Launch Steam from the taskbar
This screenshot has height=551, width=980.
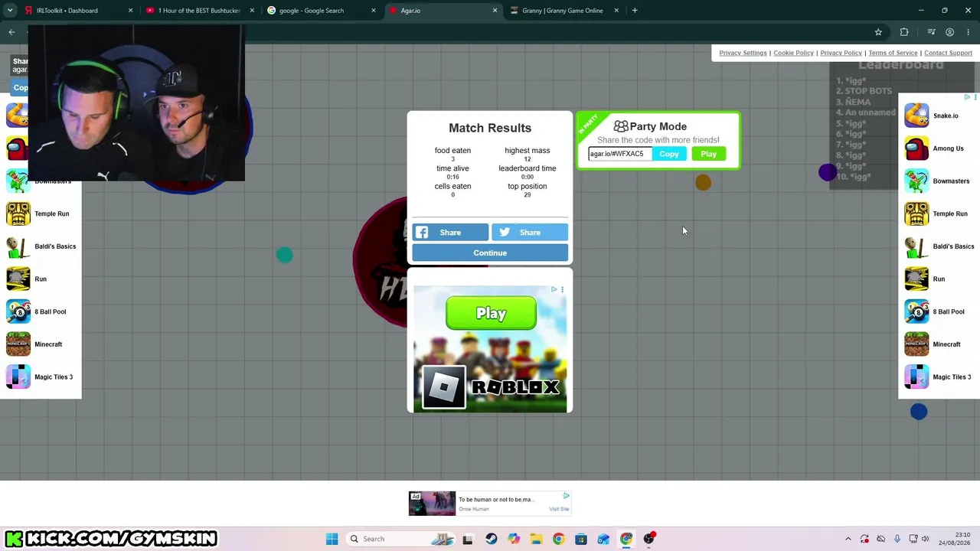click(x=491, y=539)
